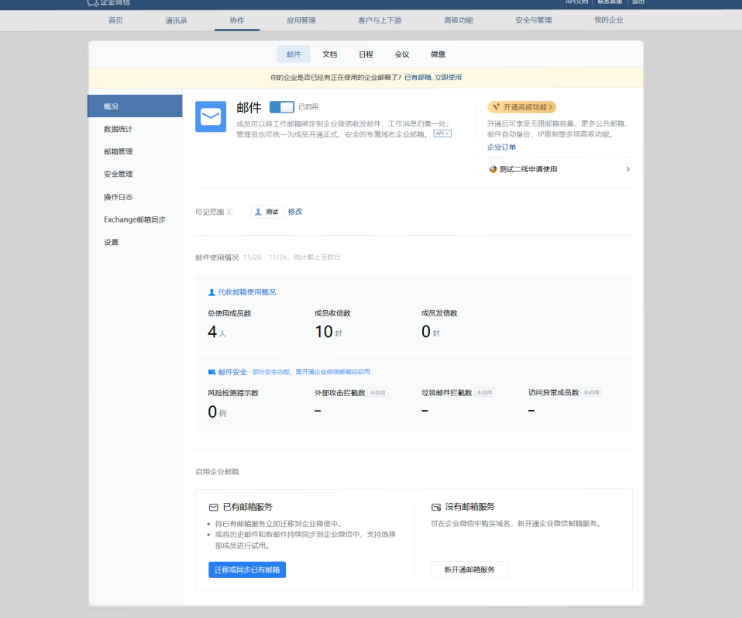Click the 已有邮箱服务 envelope icon

[x=213, y=507]
